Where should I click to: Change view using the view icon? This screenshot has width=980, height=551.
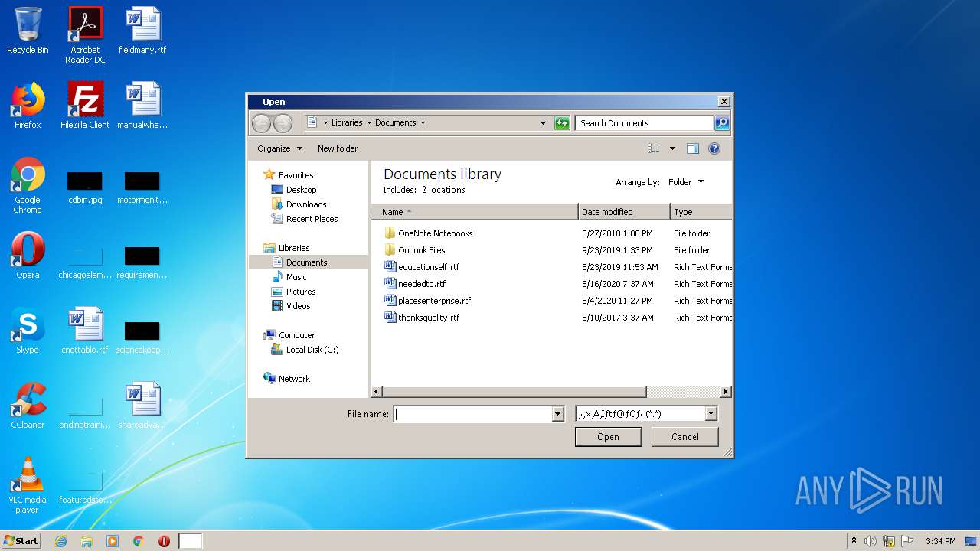653,148
